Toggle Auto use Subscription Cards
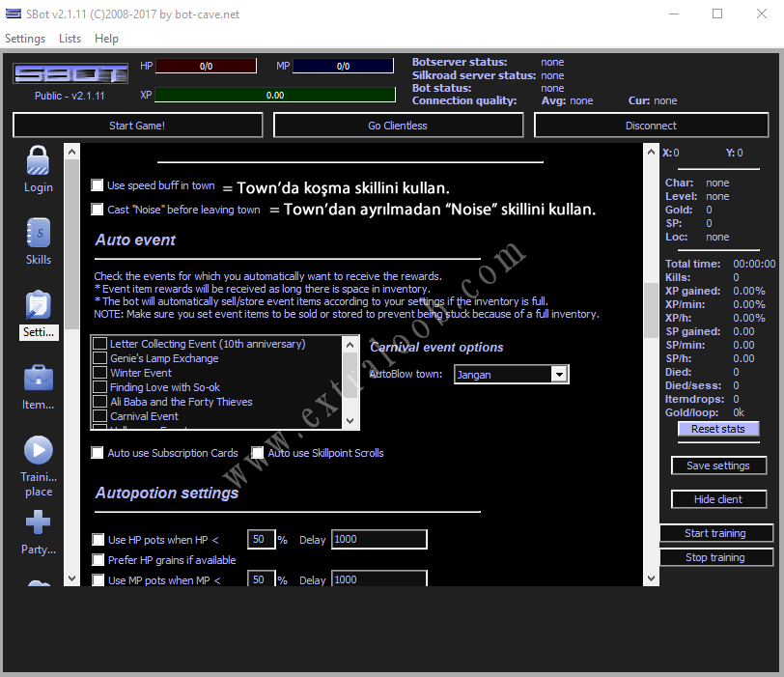The image size is (784, 677). click(x=97, y=453)
